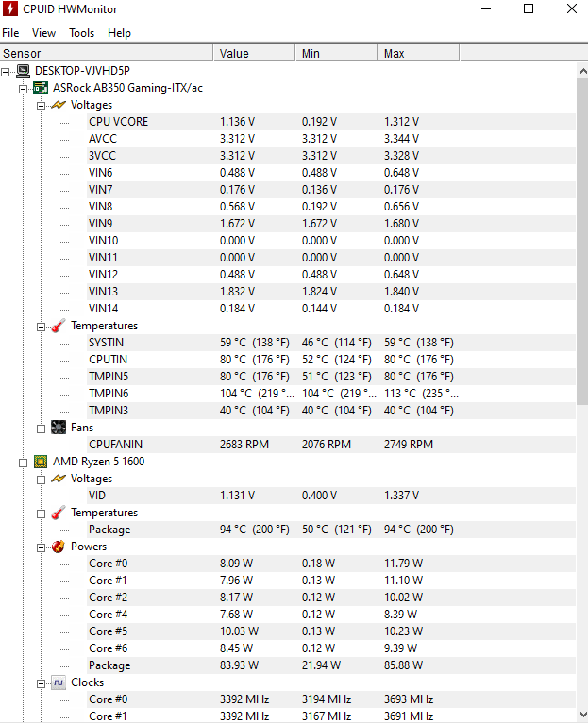
Task: Click the ASRock motherboard icon
Action: tap(41, 88)
